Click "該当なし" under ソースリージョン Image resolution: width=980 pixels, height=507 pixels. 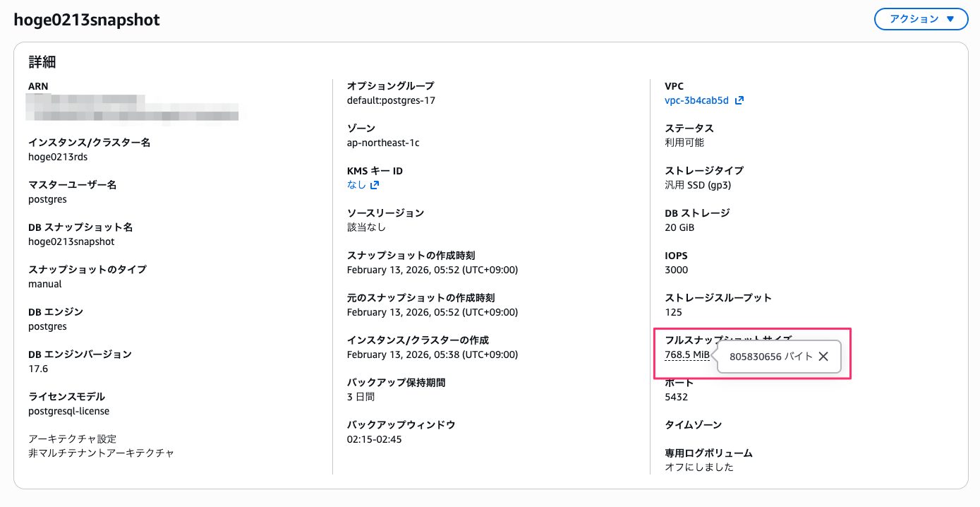pyautogui.click(x=366, y=227)
